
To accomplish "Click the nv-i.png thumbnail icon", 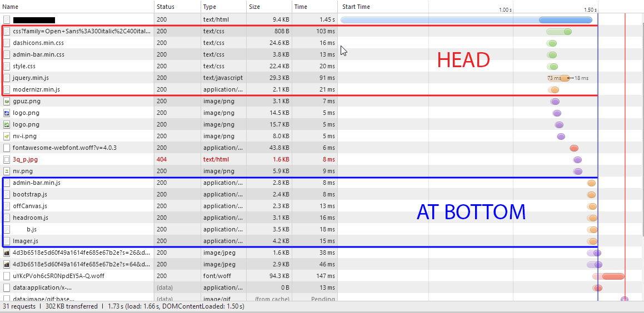I will click(x=7, y=136).
